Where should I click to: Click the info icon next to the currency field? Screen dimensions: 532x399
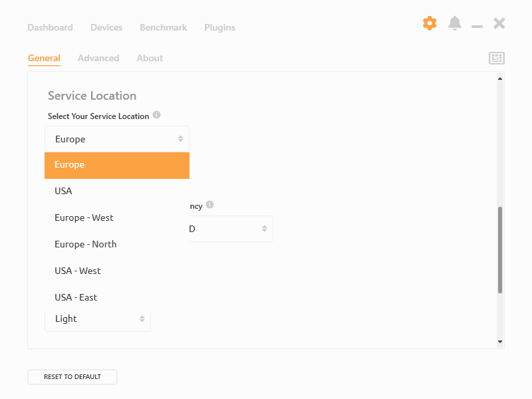click(211, 205)
